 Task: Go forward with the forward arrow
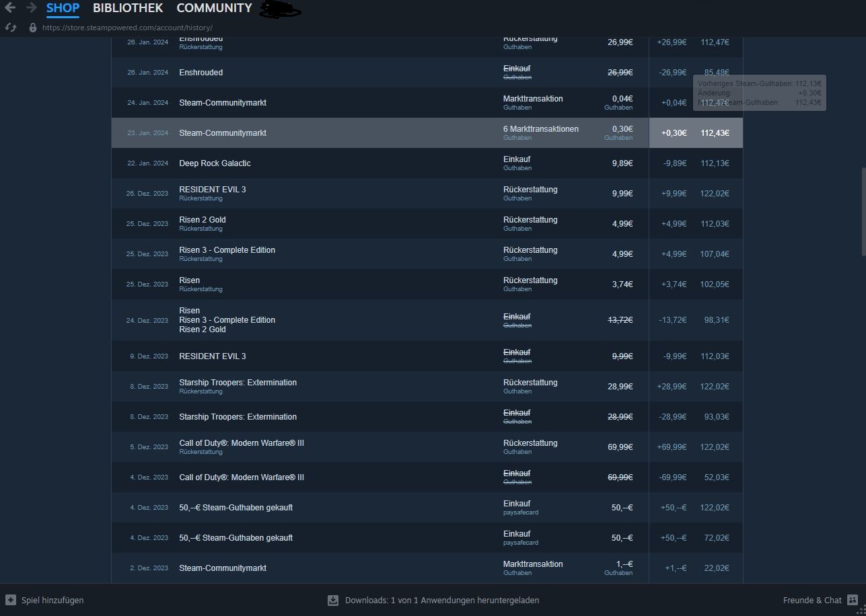click(x=31, y=8)
